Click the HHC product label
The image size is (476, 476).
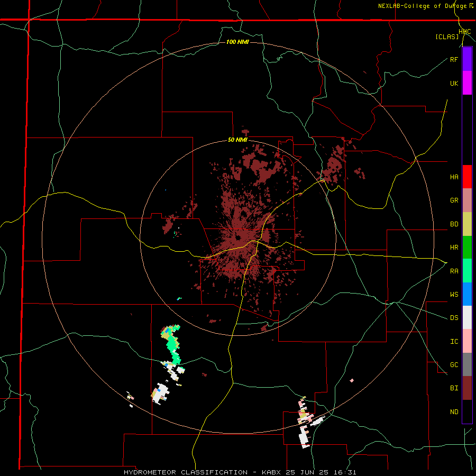tap(465, 32)
